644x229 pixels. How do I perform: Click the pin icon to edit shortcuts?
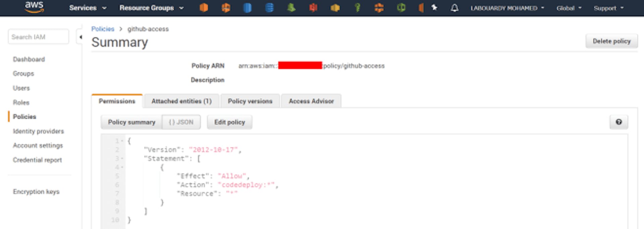(x=434, y=7)
